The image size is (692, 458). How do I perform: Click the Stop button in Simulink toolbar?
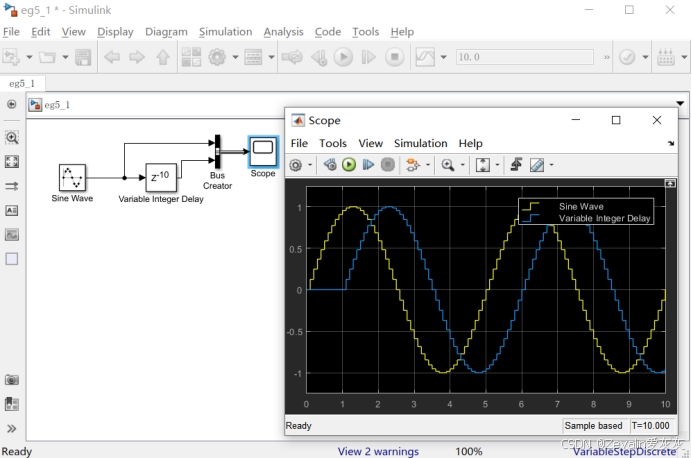[395, 57]
